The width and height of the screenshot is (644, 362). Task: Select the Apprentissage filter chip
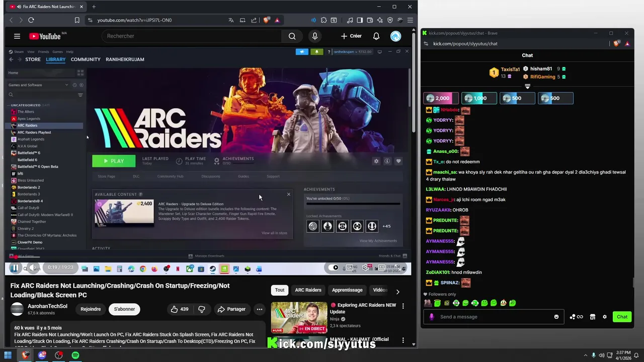point(347,290)
